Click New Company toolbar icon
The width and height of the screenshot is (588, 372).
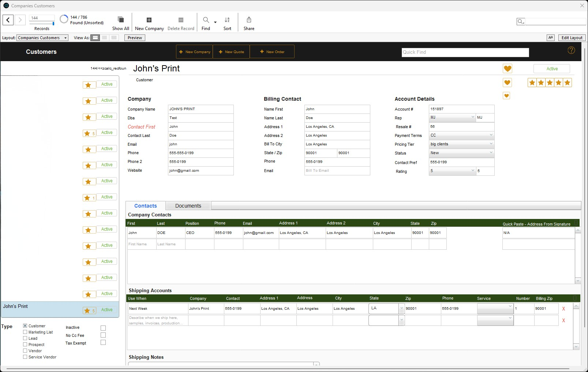pyautogui.click(x=149, y=20)
